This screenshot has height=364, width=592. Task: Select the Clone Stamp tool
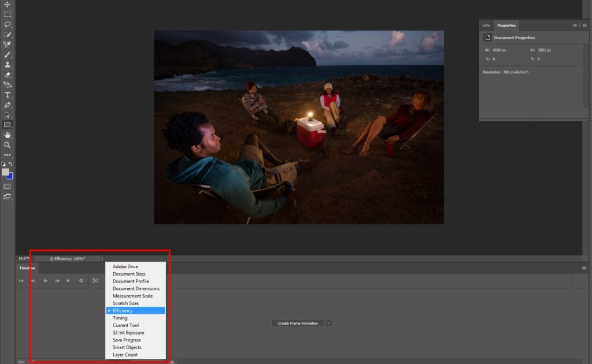coord(7,65)
